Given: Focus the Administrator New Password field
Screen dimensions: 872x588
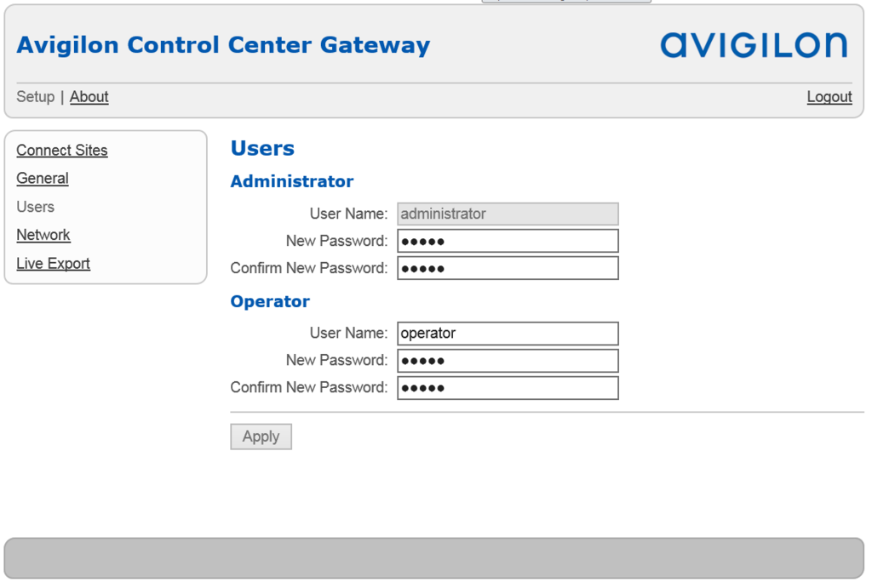Looking at the screenshot, I should pos(508,241).
